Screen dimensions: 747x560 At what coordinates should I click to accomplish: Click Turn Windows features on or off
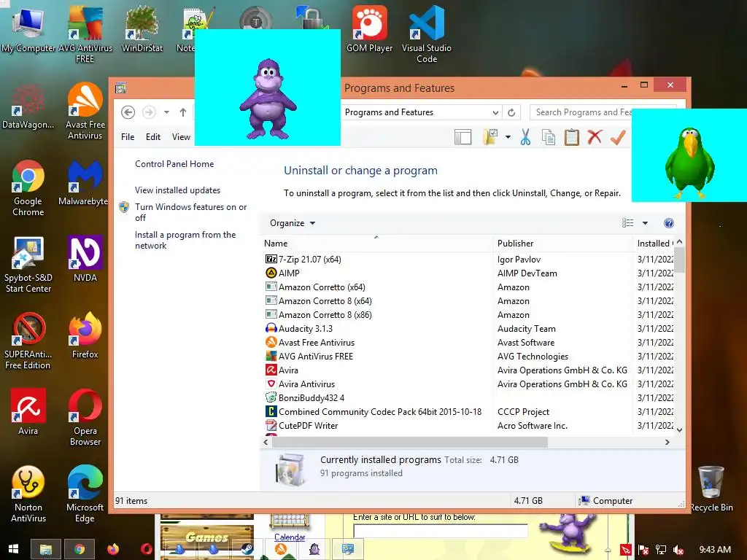coord(190,212)
